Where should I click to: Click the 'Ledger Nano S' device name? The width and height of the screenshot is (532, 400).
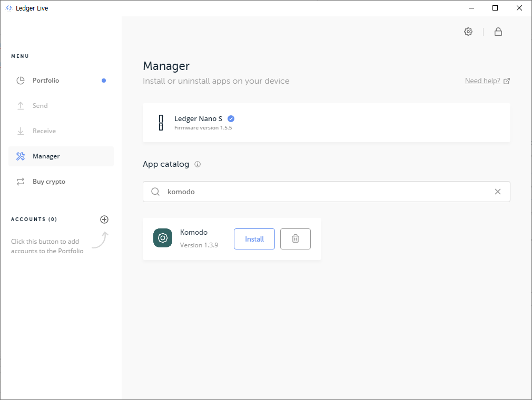[199, 118]
